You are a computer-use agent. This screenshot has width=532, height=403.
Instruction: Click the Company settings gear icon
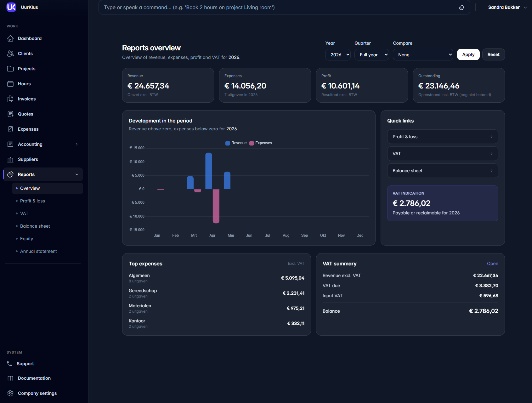tap(10, 393)
